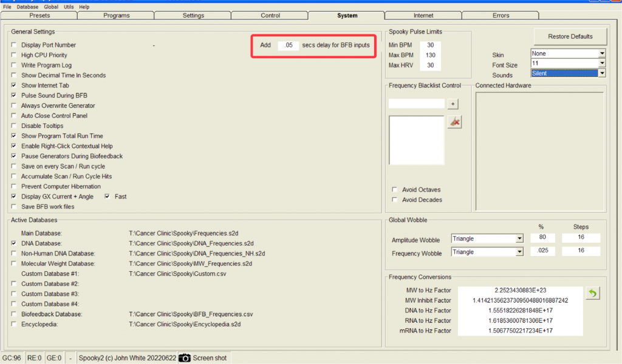Uncheck the DNA Database checkbox
Image resolution: width=622 pixels, height=364 pixels.
[14, 243]
